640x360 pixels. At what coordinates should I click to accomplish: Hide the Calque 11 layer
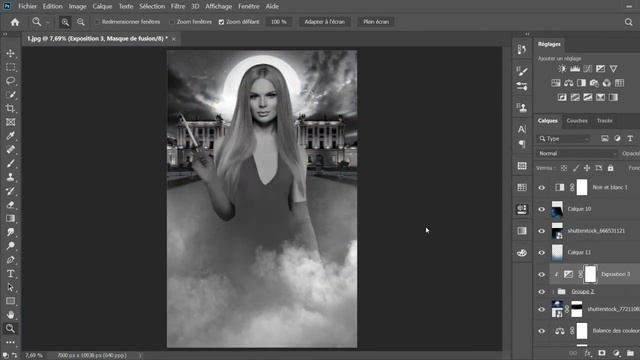[542, 253]
